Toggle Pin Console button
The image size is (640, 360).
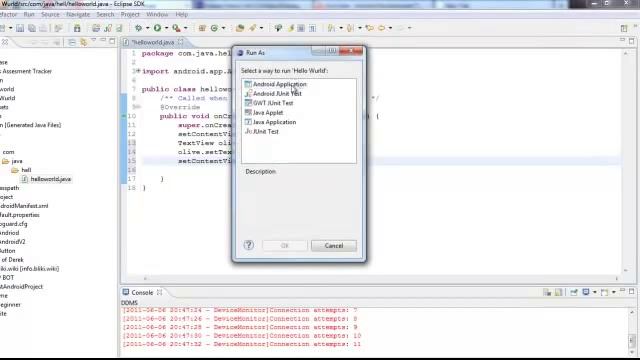tap(574, 292)
